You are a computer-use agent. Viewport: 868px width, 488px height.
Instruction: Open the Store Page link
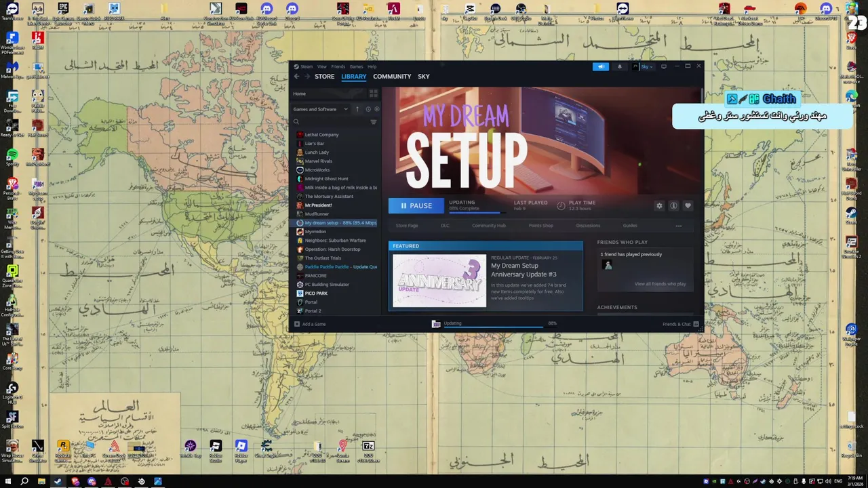(407, 226)
